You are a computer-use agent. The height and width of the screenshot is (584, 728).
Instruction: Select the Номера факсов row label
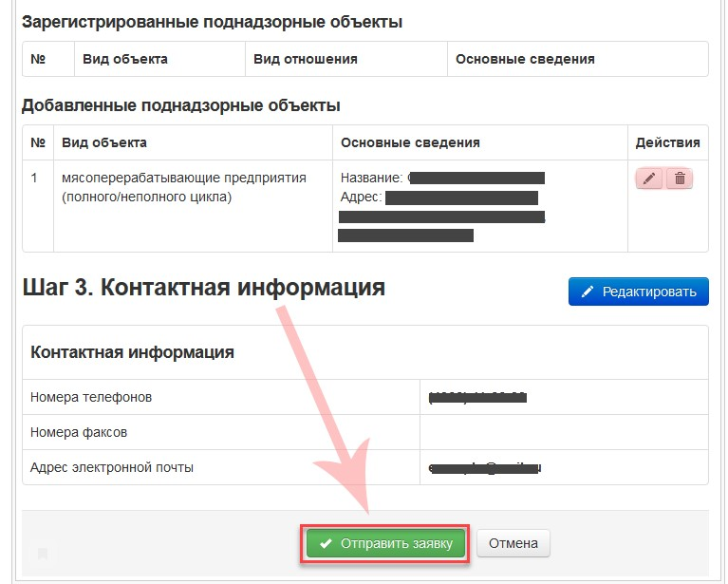coord(79,432)
